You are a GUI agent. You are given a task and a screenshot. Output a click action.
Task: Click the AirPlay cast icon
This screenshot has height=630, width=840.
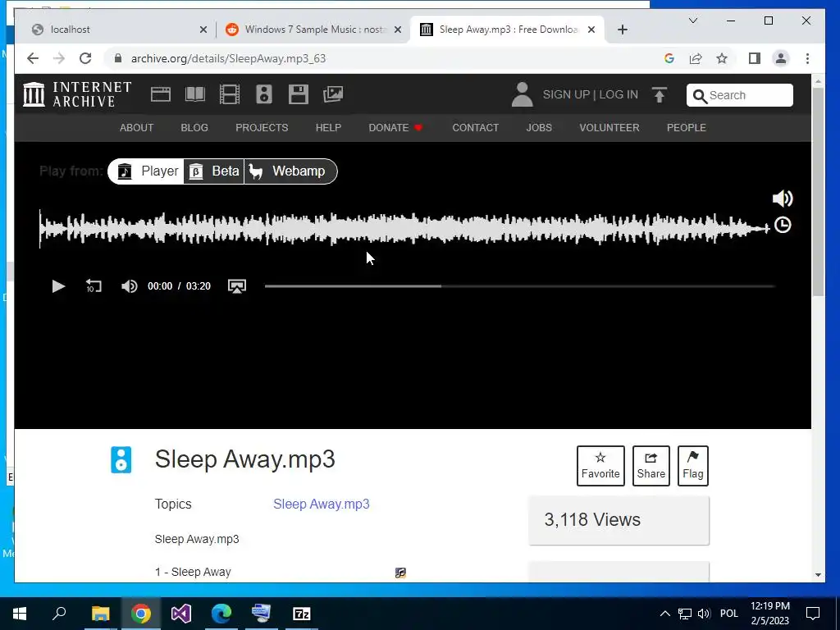coord(237,286)
